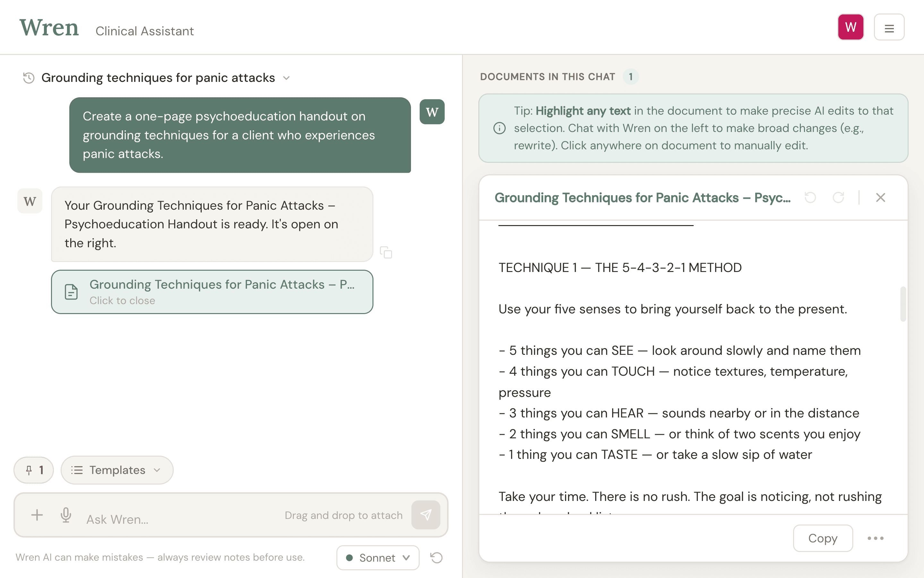Click the '5 things you can SEE' line
Viewport: 924px width, 578px height.
pos(680,351)
